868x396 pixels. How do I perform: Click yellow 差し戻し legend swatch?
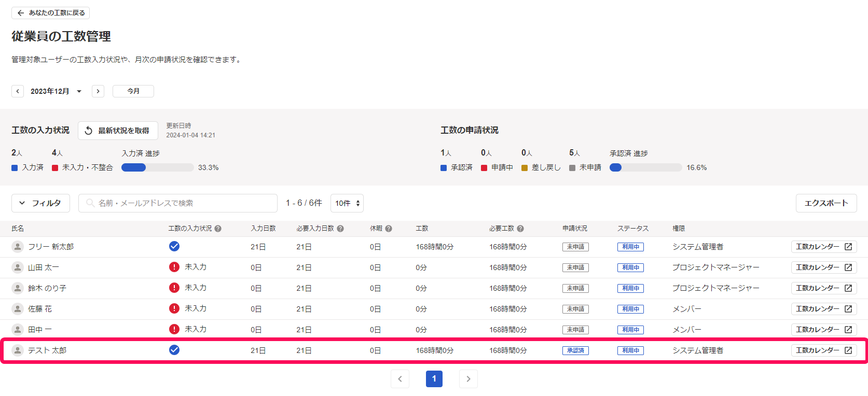click(x=525, y=168)
